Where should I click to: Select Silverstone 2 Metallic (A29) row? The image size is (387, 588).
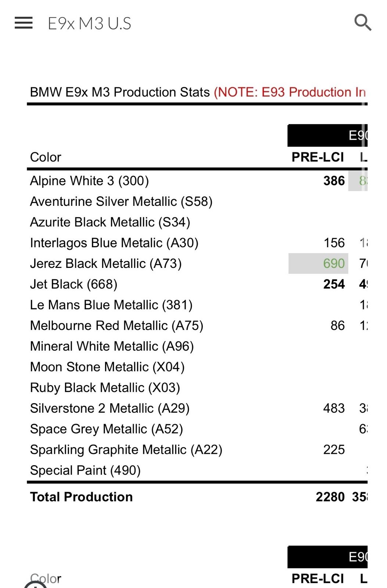pyautogui.click(x=197, y=408)
